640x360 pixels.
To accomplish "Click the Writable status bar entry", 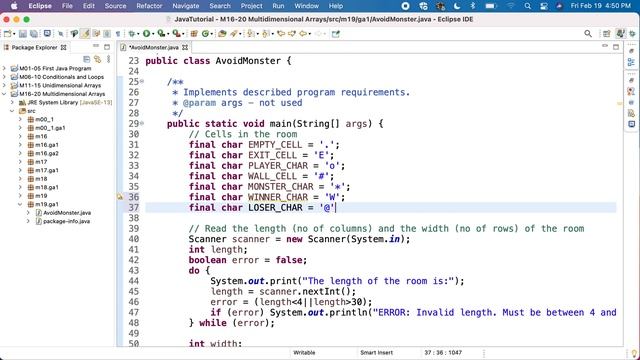I will 304,353.
